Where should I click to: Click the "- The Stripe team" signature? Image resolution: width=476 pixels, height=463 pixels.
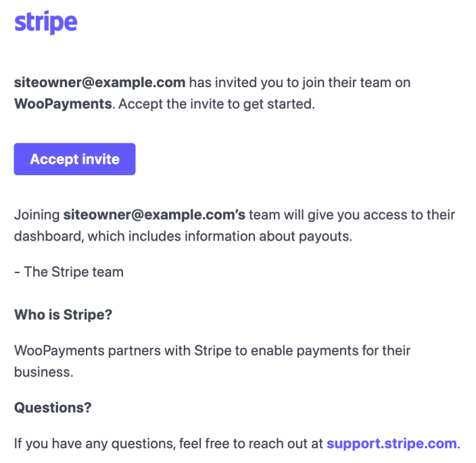coord(69,272)
